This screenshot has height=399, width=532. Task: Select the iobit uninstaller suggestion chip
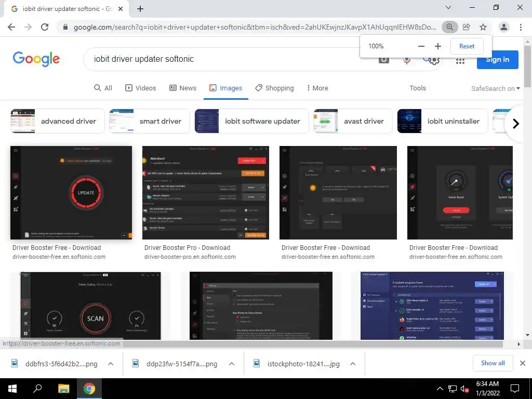443,121
